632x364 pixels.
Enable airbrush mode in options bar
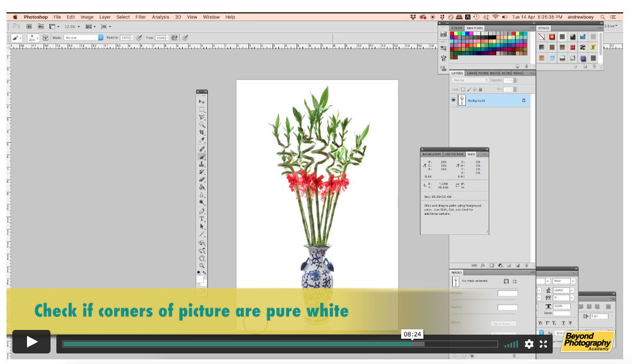[174, 38]
